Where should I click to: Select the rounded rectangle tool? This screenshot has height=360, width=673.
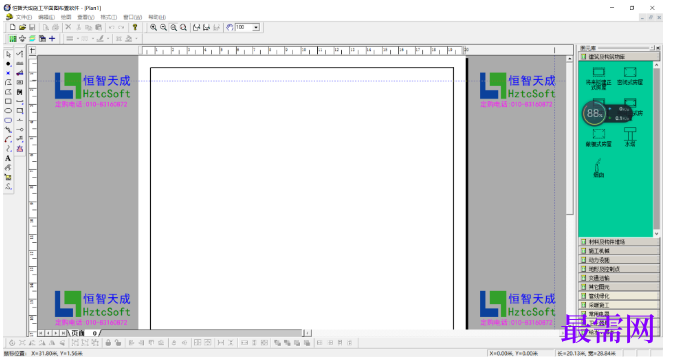point(8,121)
